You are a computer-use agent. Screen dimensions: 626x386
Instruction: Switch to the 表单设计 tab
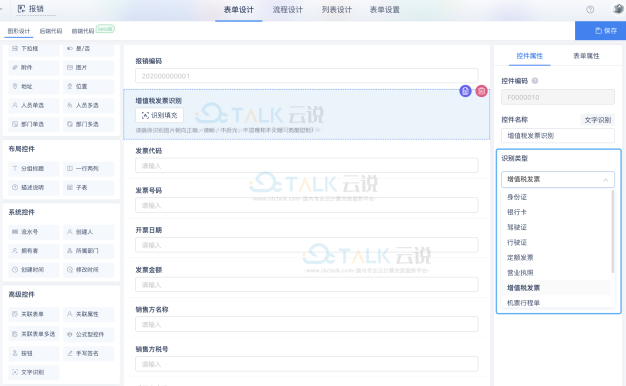click(x=238, y=10)
